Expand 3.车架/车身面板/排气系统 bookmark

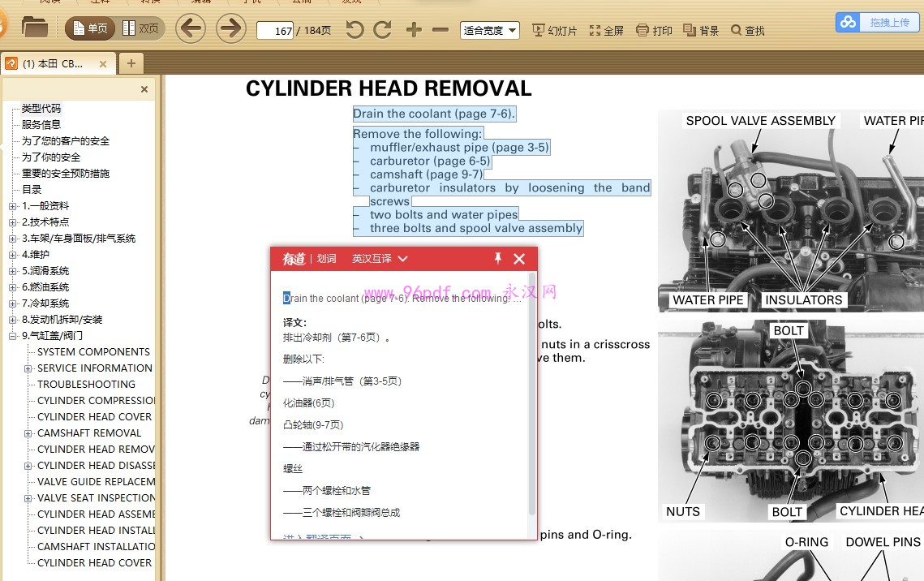(12, 239)
